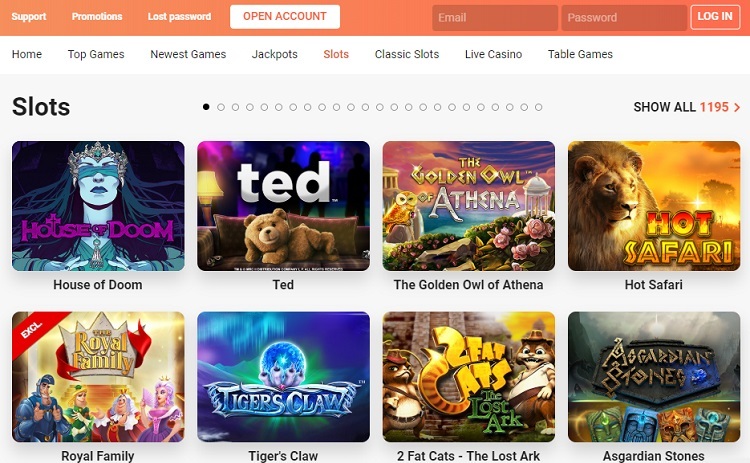
Task: Open the 2 Fat Cats Lost Ark tile
Action: tap(469, 377)
